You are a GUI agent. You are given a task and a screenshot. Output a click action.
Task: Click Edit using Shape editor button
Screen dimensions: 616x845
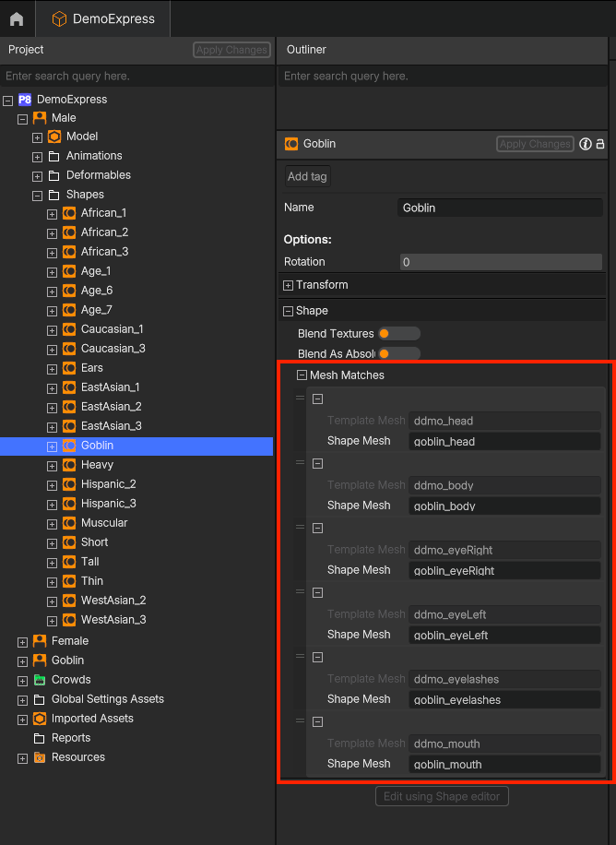click(x=442, y=796)
